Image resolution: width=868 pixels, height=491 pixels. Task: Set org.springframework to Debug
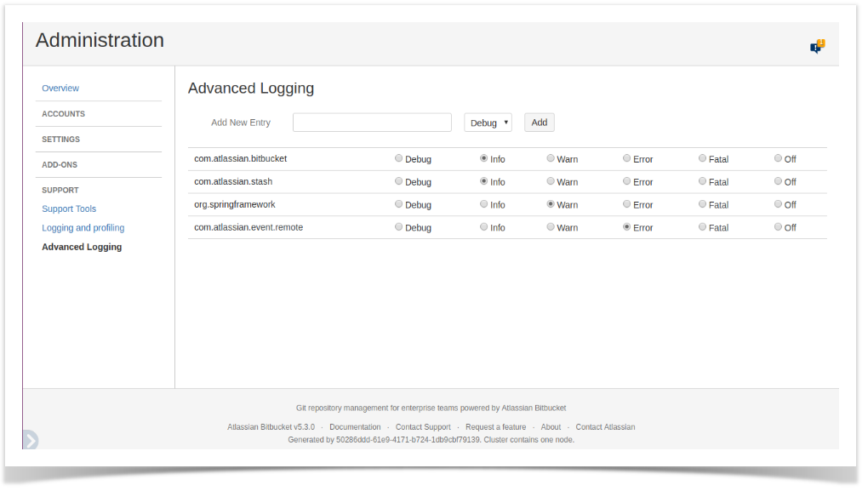tap(398, 203)
